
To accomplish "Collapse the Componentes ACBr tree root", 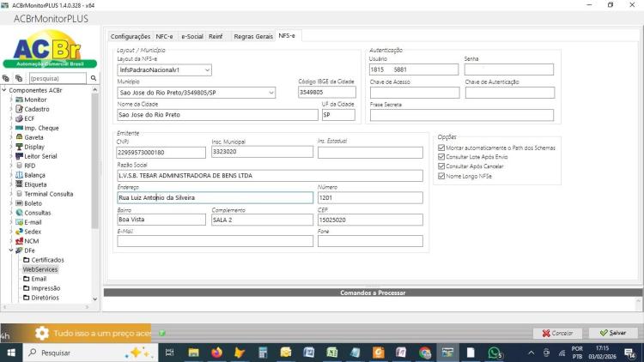I will point(4,90).
